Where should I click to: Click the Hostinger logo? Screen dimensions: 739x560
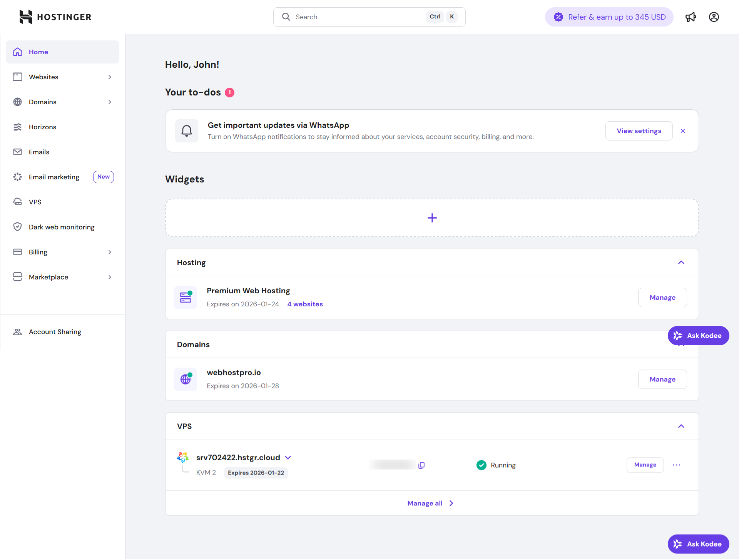pos(55,17)
